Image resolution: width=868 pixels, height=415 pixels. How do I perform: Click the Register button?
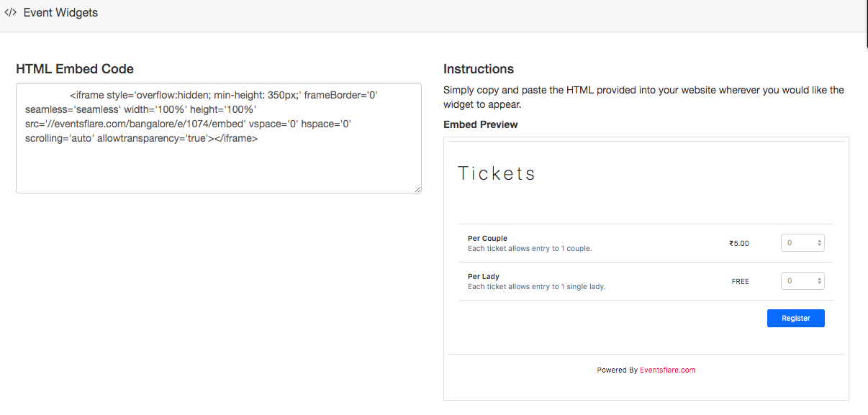click(x=795, y=318)
